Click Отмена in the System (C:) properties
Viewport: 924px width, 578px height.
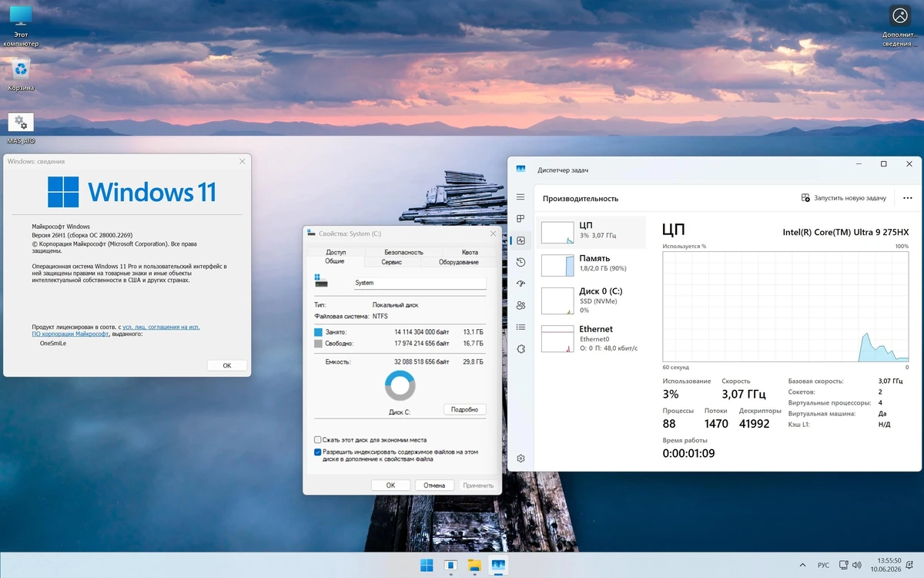[434, 485]
